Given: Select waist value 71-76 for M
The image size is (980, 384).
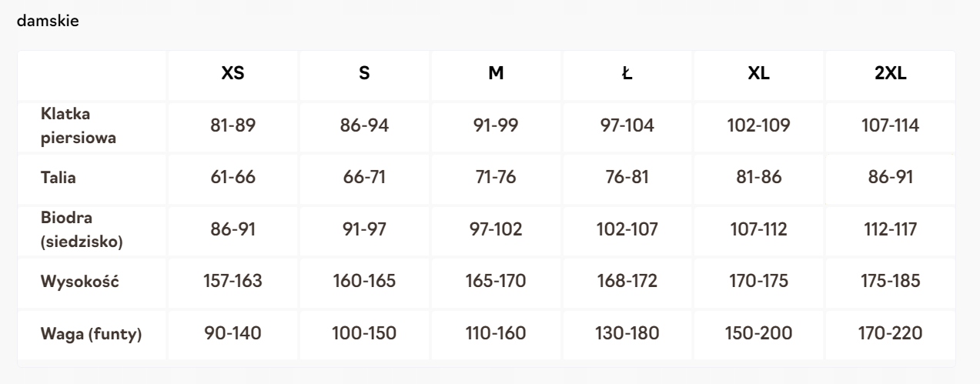Looking at the screenshot, I should (496, 178).
